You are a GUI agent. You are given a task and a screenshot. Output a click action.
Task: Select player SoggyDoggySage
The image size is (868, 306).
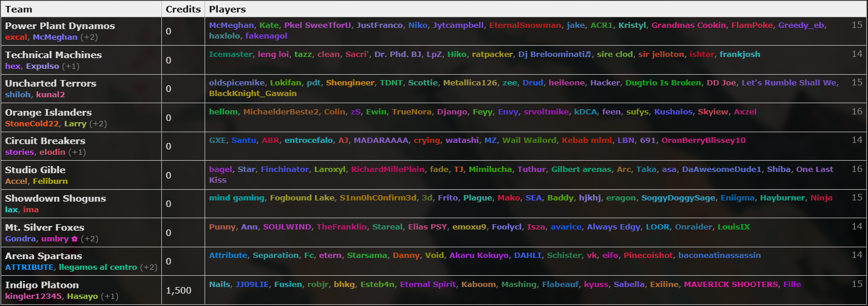[678, 197]
